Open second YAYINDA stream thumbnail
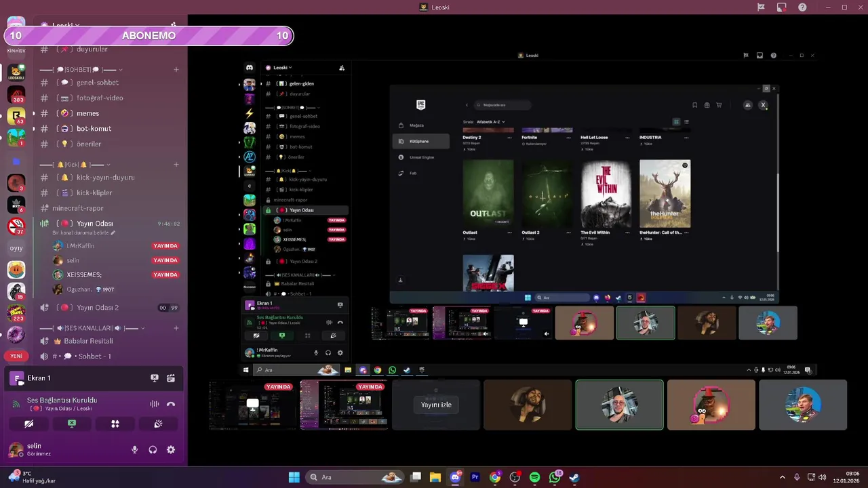868x488 pixels. [x=344, y=405]
